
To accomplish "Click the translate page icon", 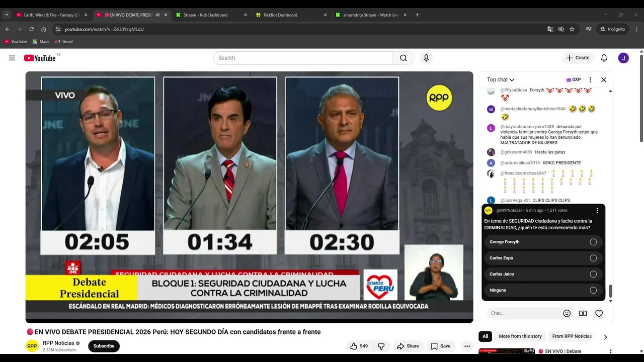I will [550, 29].
